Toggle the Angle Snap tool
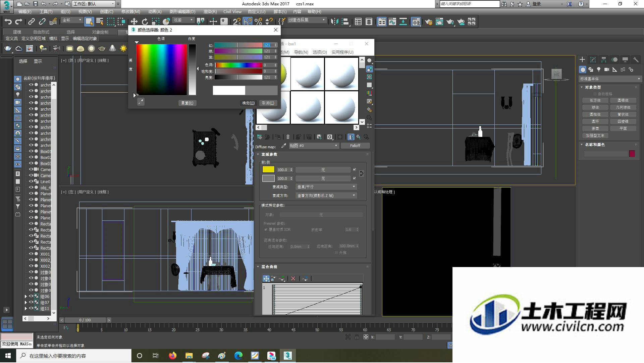The height and width of the screenshot is (363, 644). pyautogui.click(x=248, y=22)
